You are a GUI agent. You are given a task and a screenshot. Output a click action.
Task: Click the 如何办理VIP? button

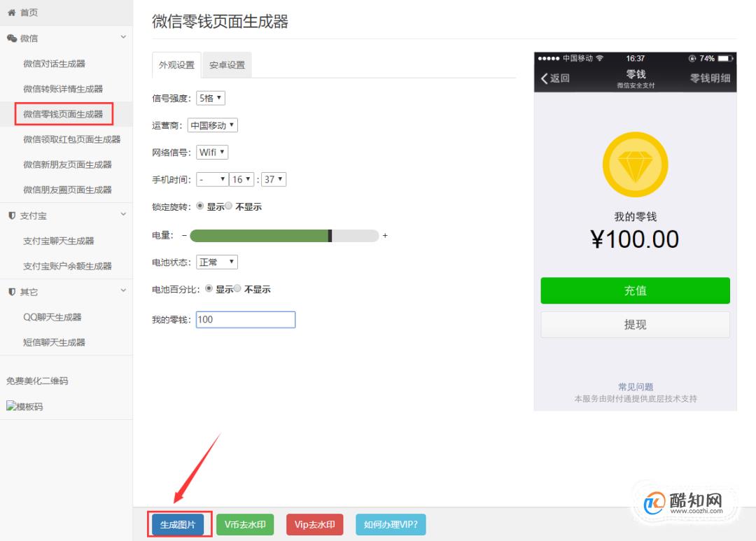click(391, 524)
